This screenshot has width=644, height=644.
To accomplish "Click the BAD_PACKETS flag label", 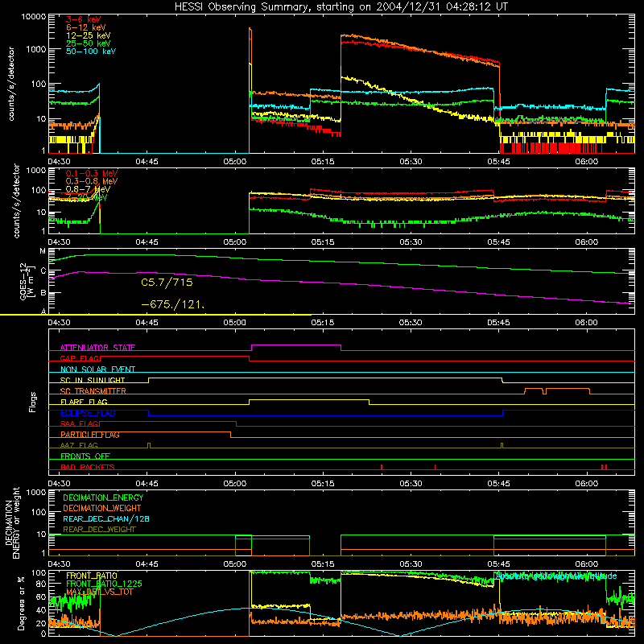I will pos(88,467).
